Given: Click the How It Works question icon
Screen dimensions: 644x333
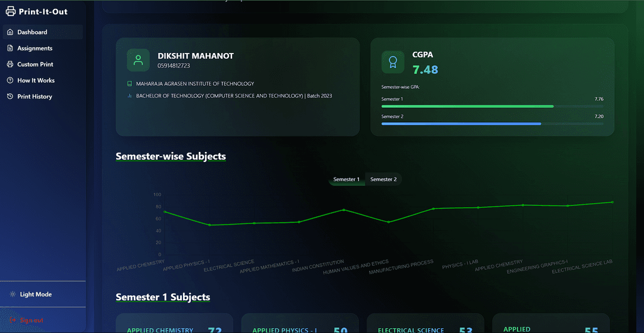Looking at the screenshot, I should click(10, 80).
